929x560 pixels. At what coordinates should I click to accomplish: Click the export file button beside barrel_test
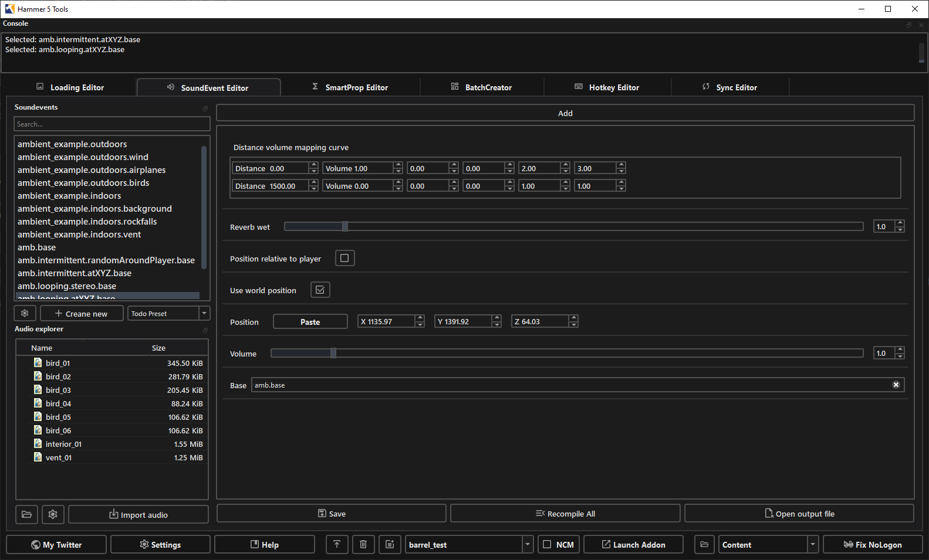click(390, 544)
